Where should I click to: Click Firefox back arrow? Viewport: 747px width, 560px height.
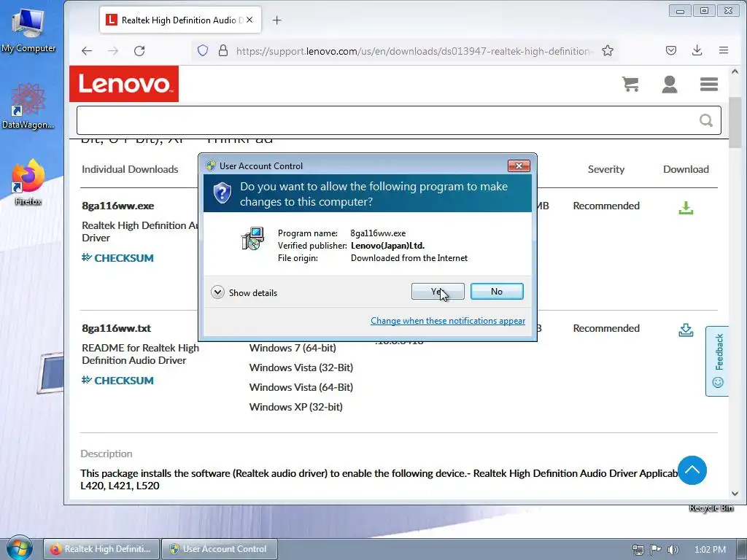[x=87, y=51]
